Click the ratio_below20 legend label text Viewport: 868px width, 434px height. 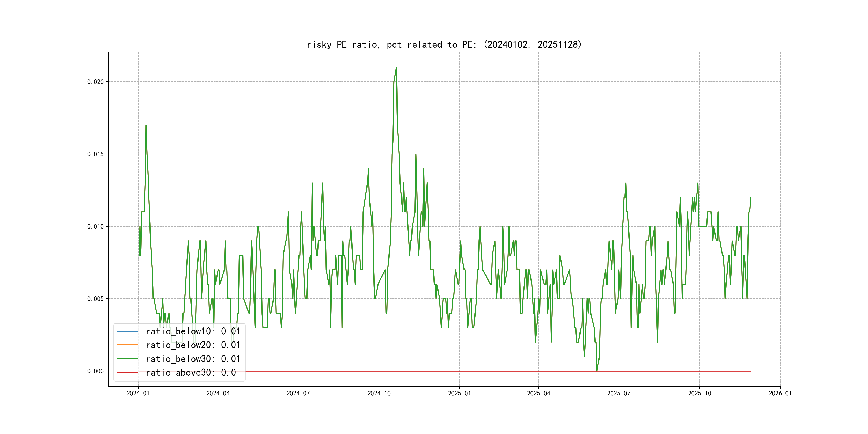193,345
